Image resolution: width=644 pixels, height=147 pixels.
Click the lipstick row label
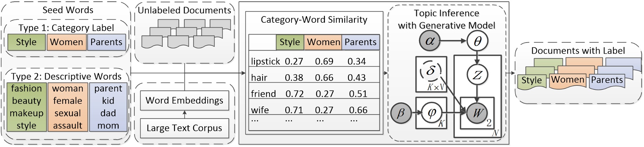(265, 61)
